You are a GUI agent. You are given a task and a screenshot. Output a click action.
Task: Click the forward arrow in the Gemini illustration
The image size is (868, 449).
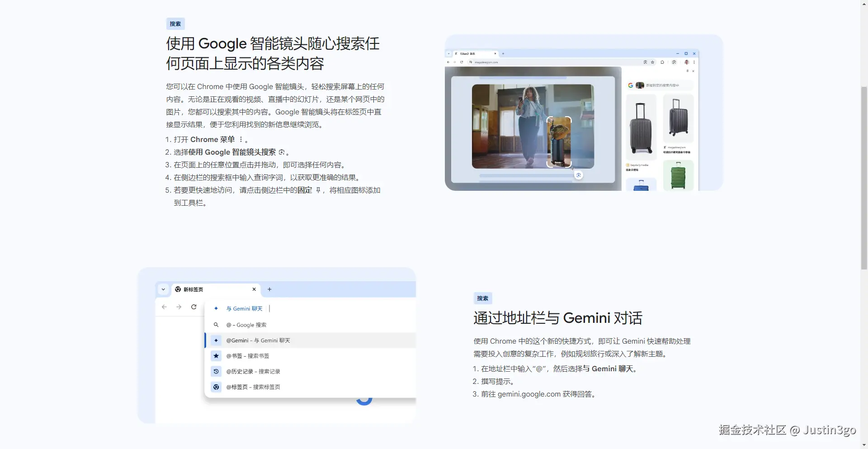[x=179, y=307]
